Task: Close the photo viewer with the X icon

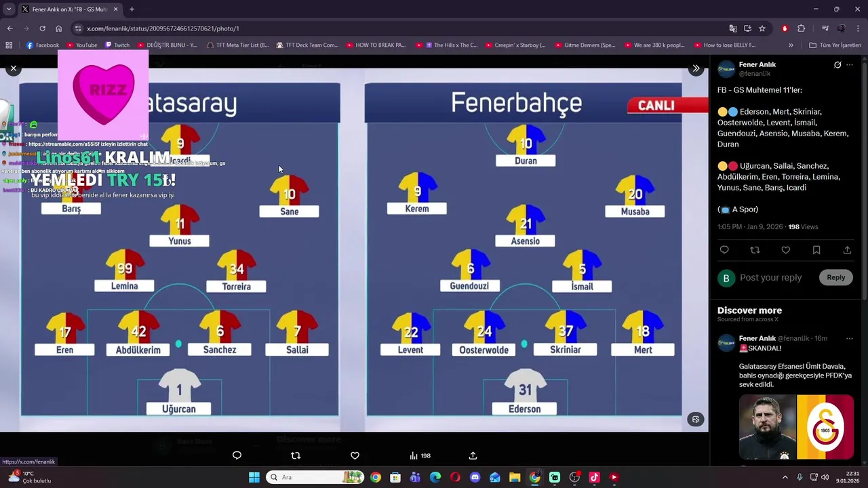Action: [13, 68]
